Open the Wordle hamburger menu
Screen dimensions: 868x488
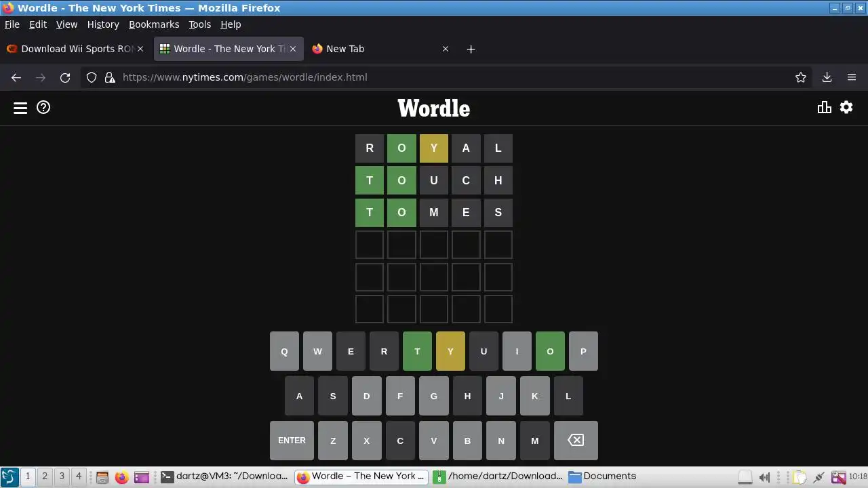(20, 108)
